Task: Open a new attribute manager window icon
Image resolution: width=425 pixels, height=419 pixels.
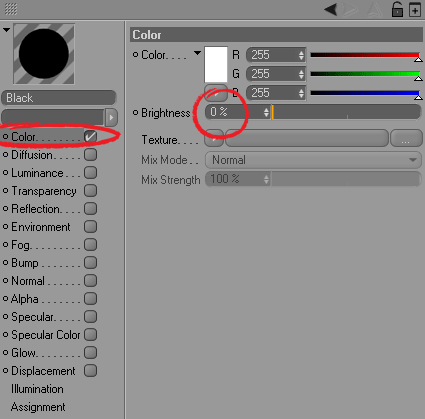Action: click(415, 9)
